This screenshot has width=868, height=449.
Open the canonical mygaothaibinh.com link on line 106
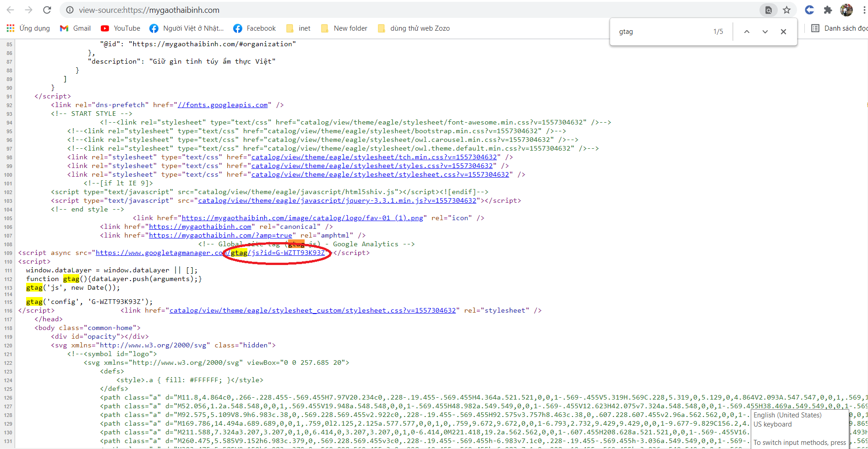pos(200,227)
